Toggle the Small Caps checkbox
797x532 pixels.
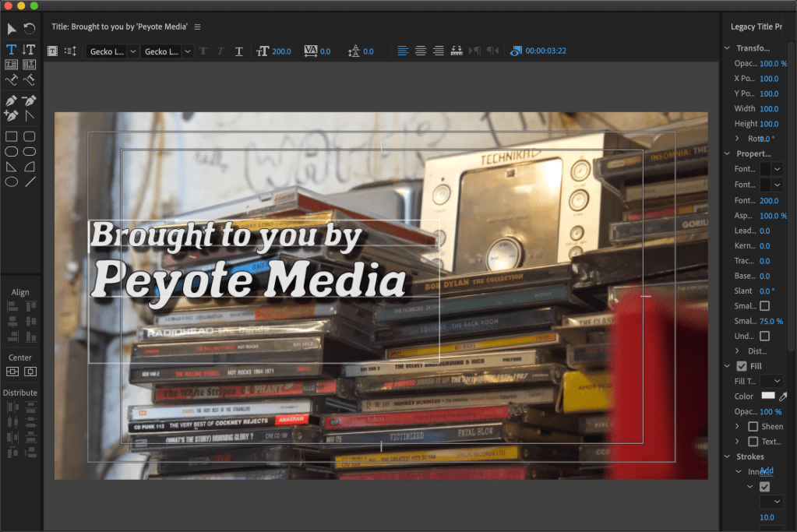pyautogui.click(x=764, y=306)
